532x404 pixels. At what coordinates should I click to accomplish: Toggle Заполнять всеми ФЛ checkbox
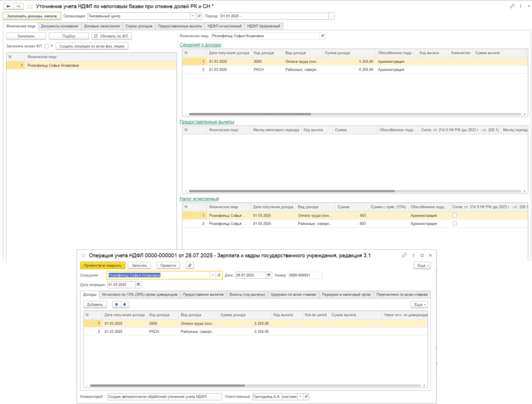coord(46,46)
